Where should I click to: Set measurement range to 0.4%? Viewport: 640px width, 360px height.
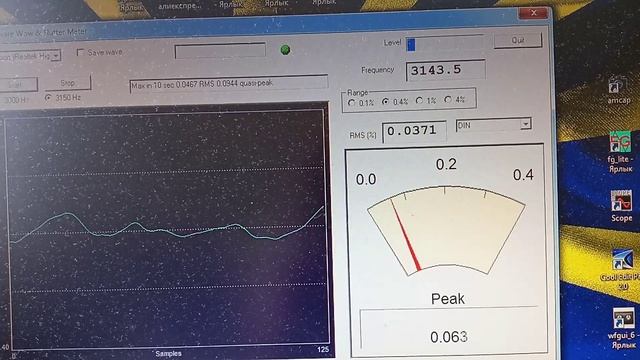click(x=385, y=102)
